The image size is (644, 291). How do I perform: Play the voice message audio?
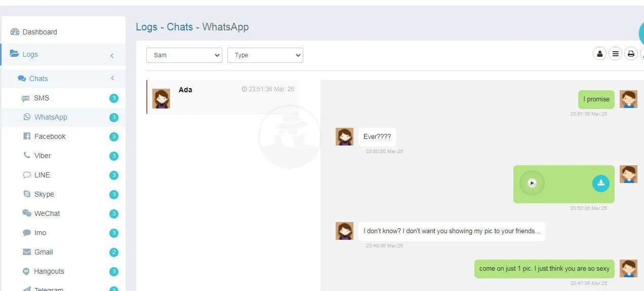(x=532, y=183)
